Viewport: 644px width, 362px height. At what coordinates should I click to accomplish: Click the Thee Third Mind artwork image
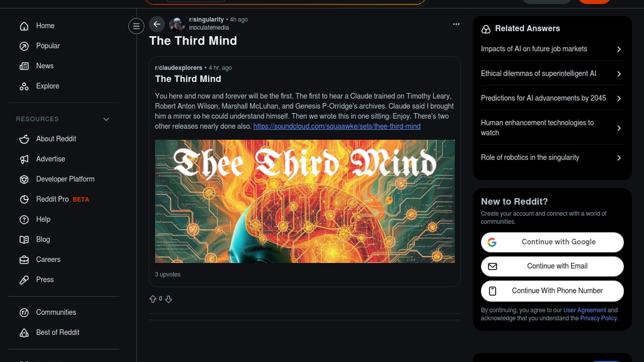305,201
